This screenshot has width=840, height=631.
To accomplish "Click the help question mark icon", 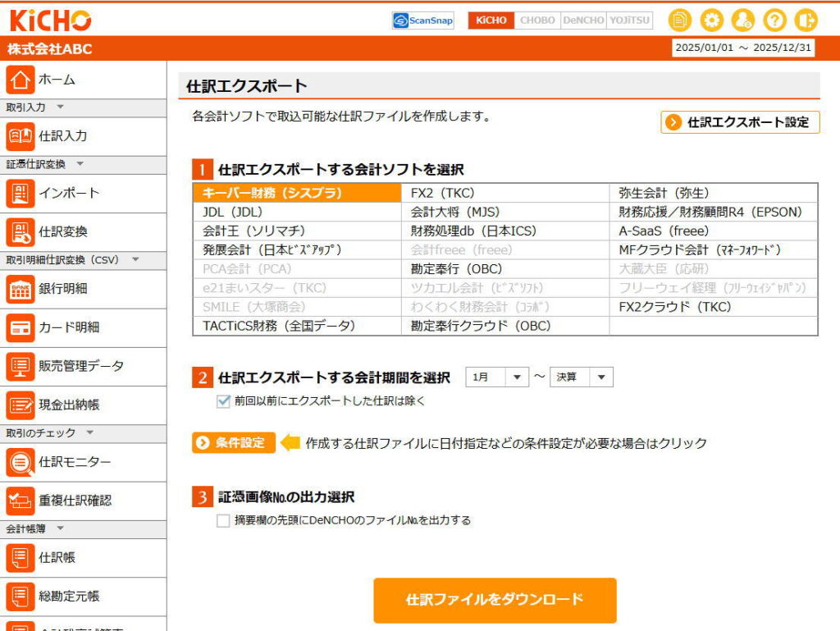I will point(774,21).
